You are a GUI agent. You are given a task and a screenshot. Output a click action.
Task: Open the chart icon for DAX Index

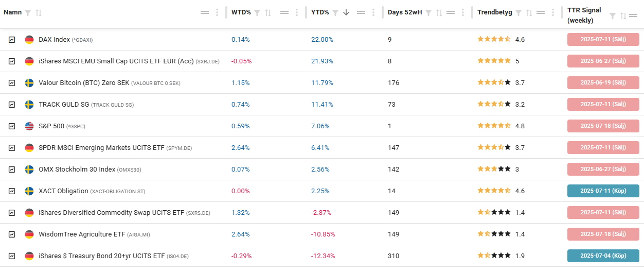[x=12, y=40]
